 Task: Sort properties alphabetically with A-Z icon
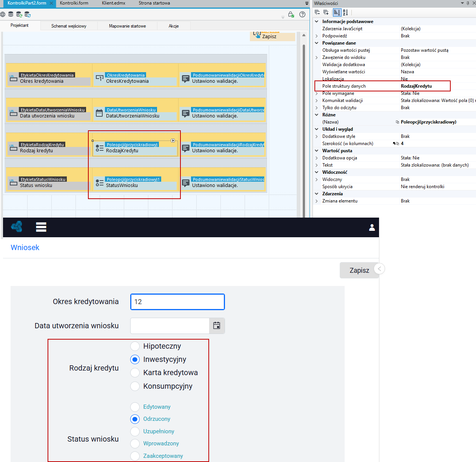[345, 12]
